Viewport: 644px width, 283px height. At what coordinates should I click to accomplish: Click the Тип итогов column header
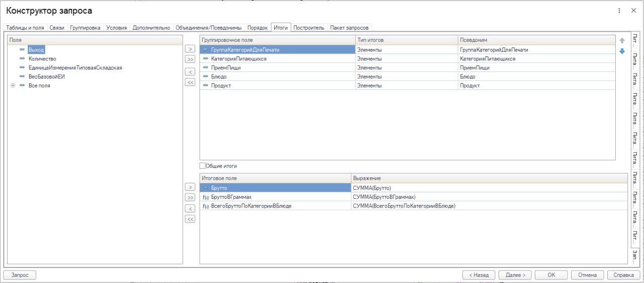point(407,40)
